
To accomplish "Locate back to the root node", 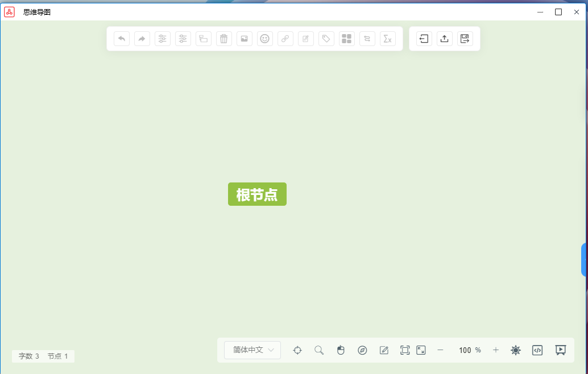I will 297,350.
